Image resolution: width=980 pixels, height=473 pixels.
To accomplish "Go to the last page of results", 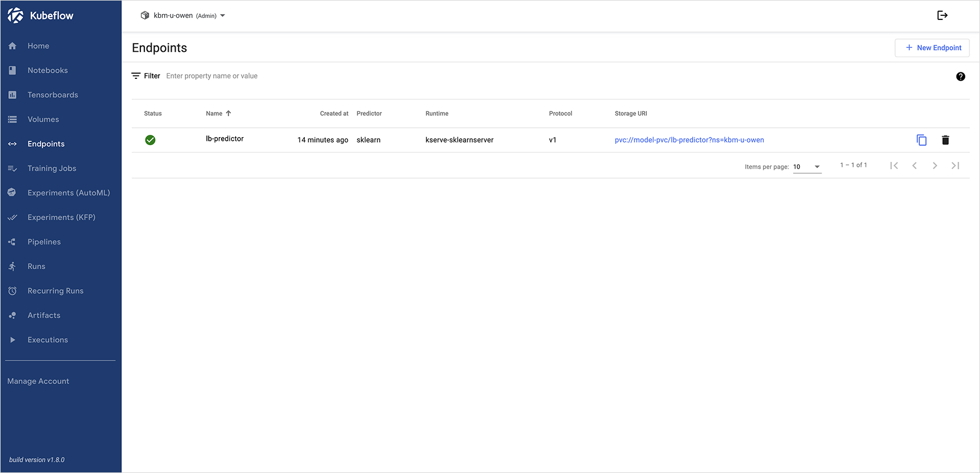I will [x=955, y=166].
